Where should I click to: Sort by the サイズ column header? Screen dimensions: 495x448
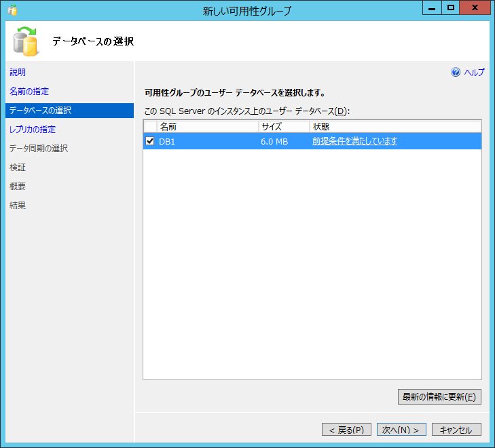point(283,127)
